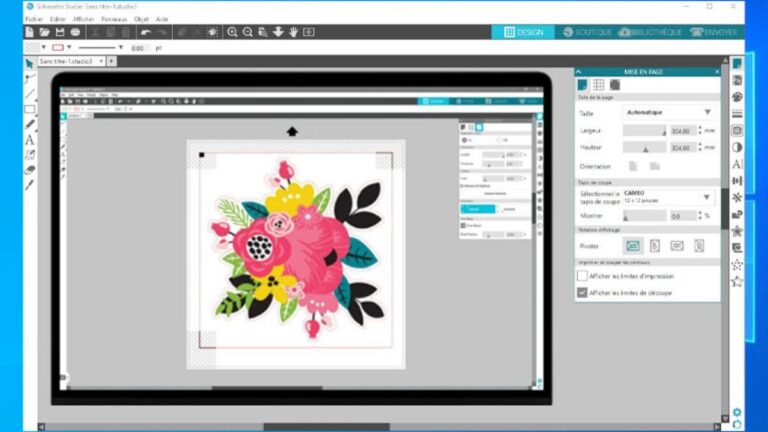The image size is (768, 432).
Task: Click the Zoom In magnifier icon
Action: [x=232, y=32]
